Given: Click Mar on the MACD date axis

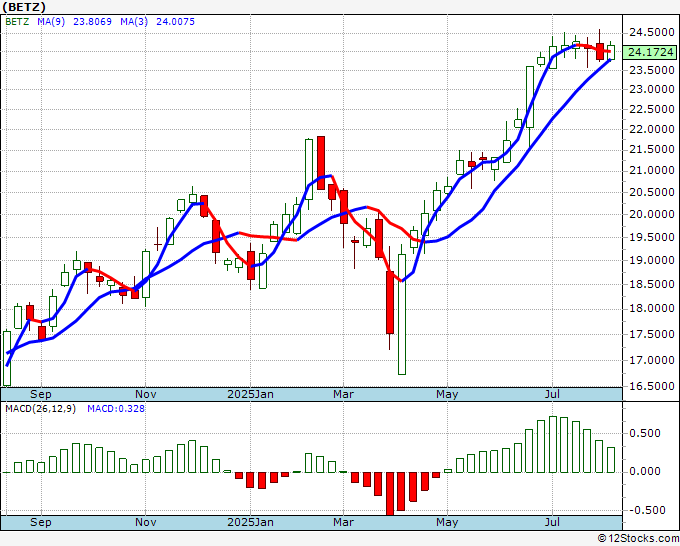Looking at the screenshot, I should pyautogui.click(x=343, y=522).
